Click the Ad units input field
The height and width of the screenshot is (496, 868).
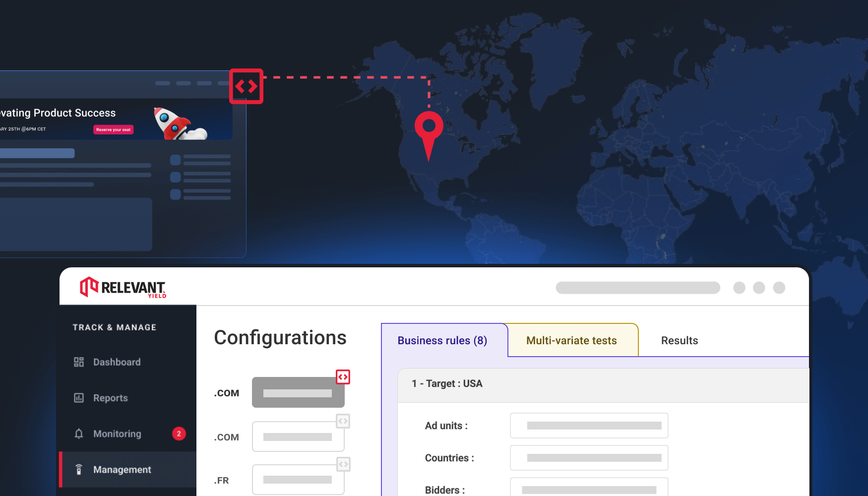(589, 426)
